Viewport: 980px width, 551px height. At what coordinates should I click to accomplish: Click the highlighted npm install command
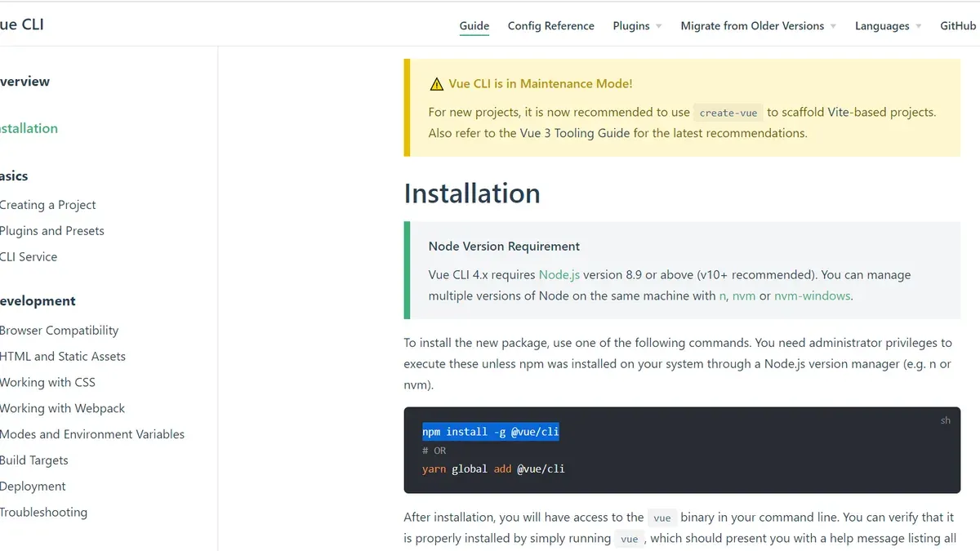pos(491,432)
